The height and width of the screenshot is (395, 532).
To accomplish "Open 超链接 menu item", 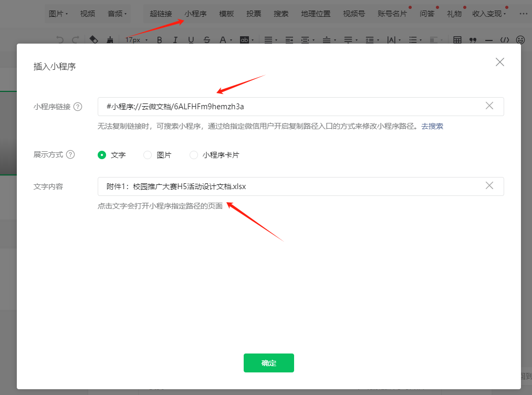I will tap(161, 14).
